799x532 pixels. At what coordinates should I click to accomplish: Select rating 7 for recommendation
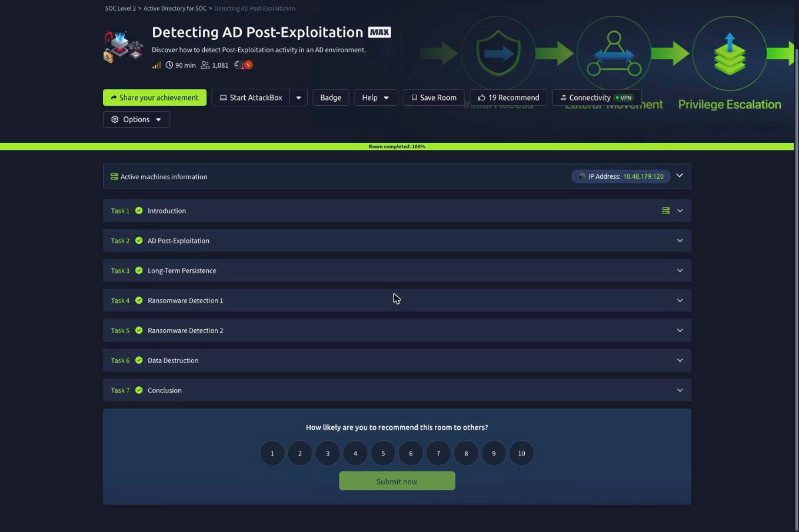(438, 453)
